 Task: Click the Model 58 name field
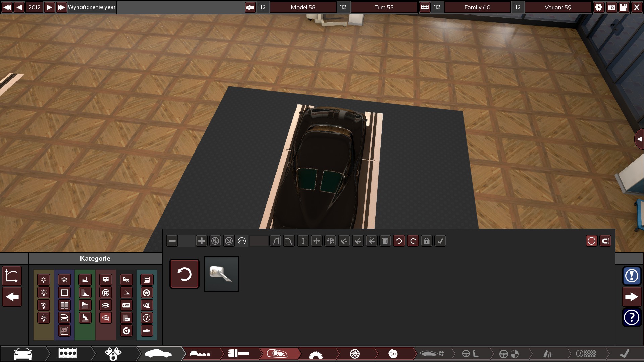(x=303, y=7)
